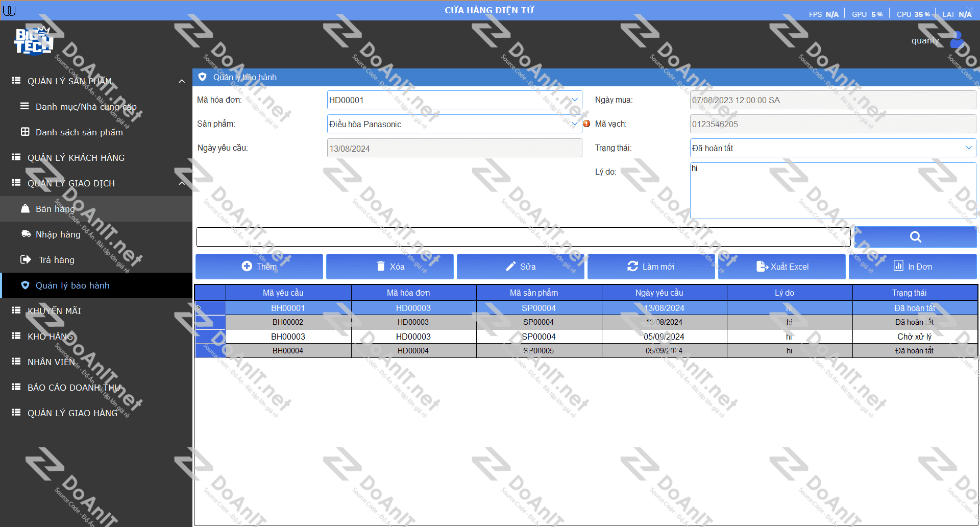Click the Sửa edit button
980x527 pixels.
521,267
